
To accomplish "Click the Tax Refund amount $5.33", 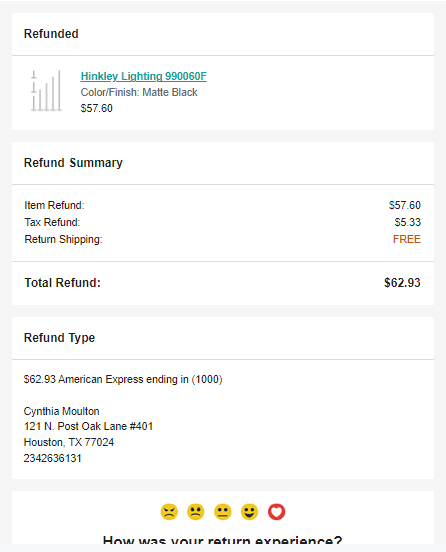I will coord(407,222).
